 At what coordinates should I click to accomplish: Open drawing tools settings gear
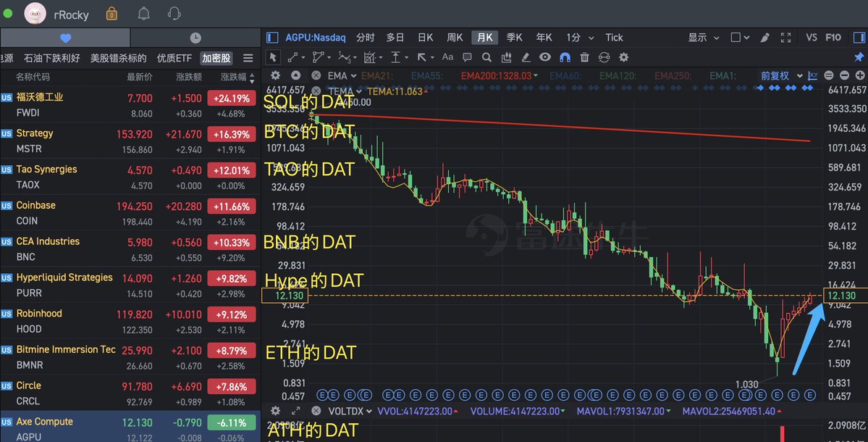tap(624, 57)
